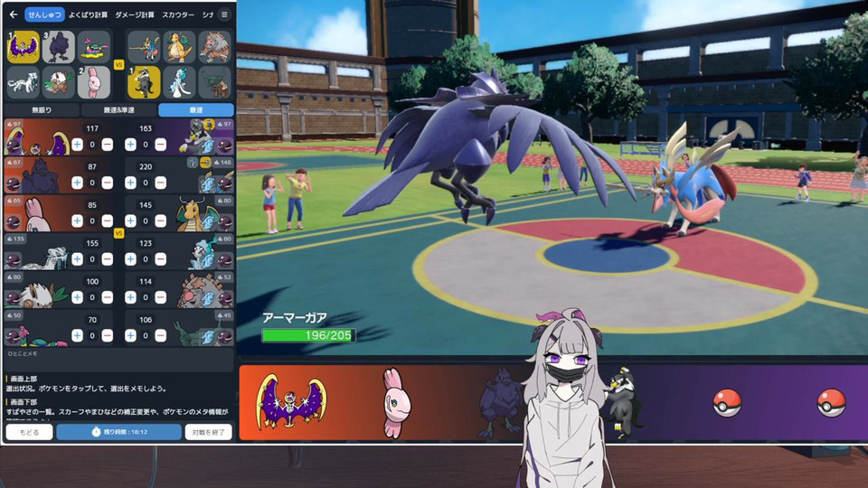Image resolution: width=868 pixels, height=488 pixels.
Task: Go back using the top-left arrow icon
Action: pyautogui.click(x=14, y=14)
